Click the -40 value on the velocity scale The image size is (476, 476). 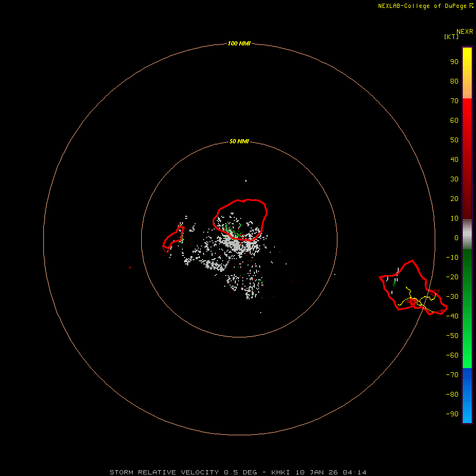tap(452, 316)
